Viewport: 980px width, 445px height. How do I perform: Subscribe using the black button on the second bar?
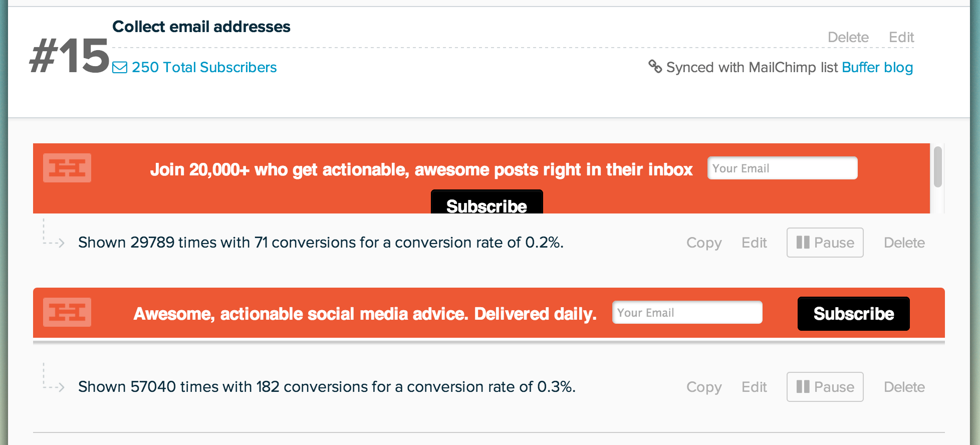click(853, 314)
